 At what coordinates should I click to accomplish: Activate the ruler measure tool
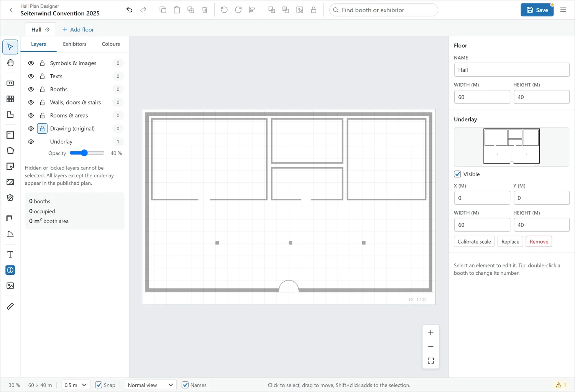[x=10, y=306]
